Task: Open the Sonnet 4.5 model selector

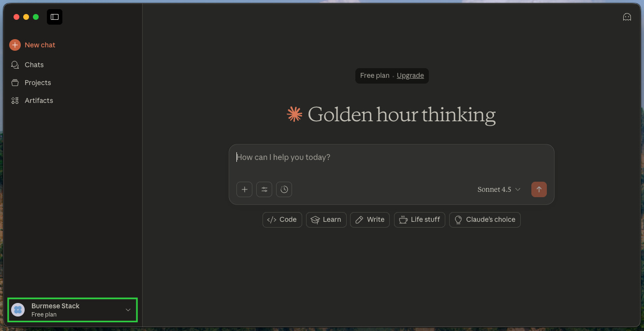Action: [499, 189]
